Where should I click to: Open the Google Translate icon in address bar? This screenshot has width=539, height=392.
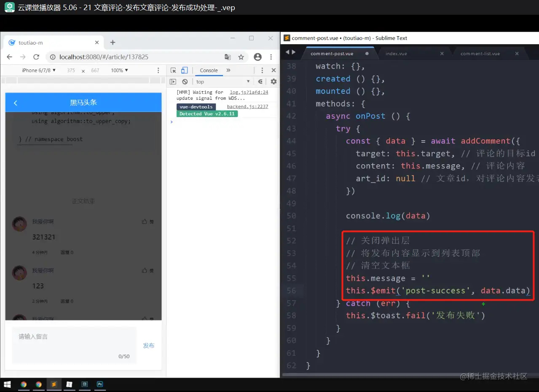[228, 57]
